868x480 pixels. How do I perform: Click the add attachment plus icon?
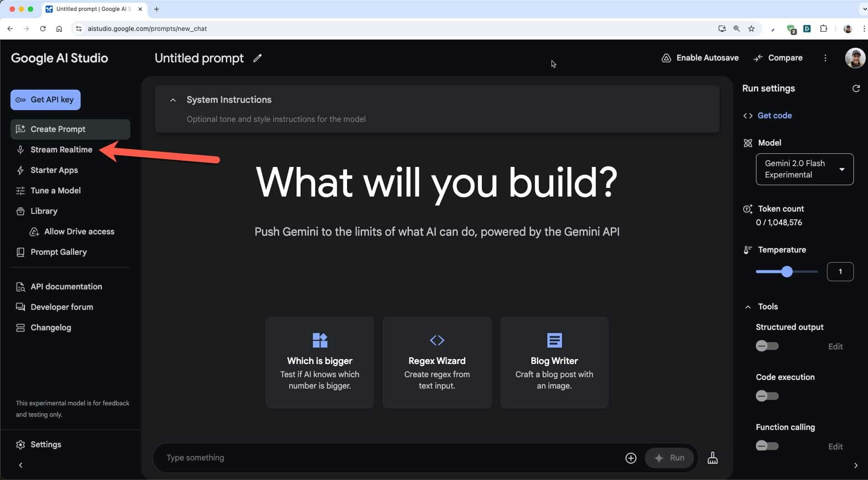pyautogui.click(x=631, y=458)
